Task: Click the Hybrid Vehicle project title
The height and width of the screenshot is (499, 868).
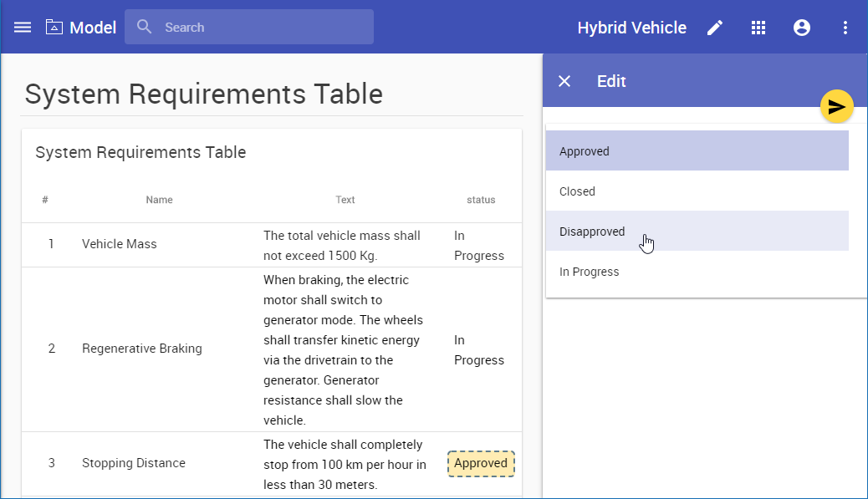Action: pos(631,28)
